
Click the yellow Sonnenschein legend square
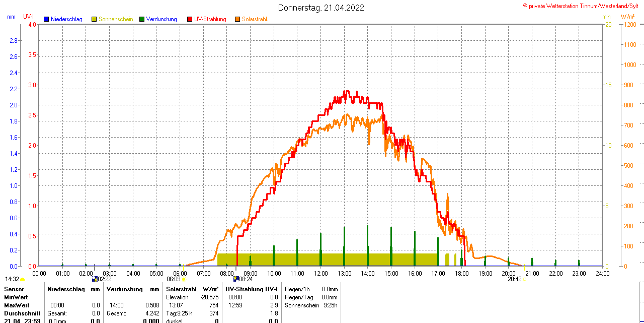[x=94, y=19]
